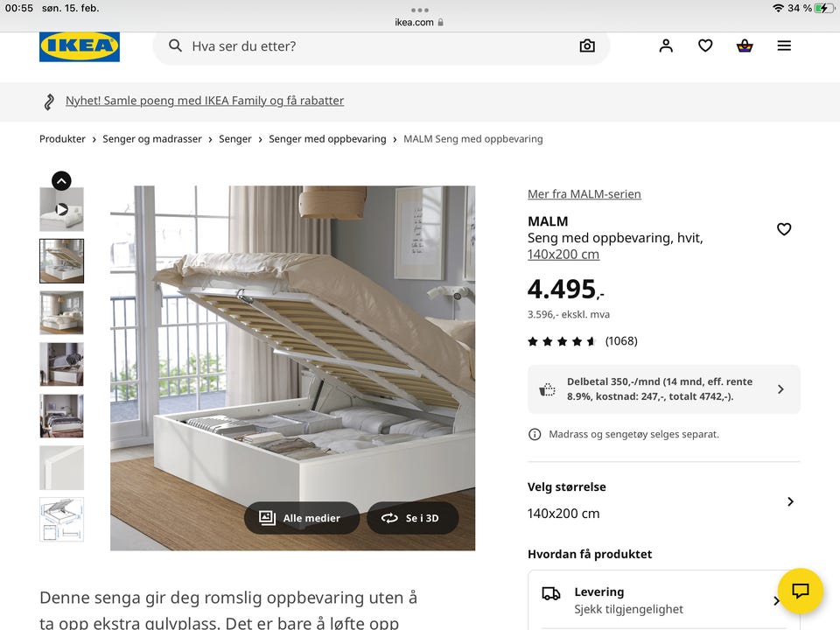
Task: Click the star rating (1068) reviews
Action: tap(583, 341)
